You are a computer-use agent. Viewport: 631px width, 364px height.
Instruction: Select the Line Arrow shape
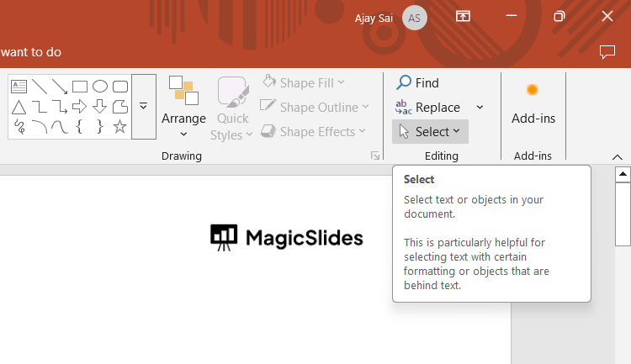click(60, 87)
